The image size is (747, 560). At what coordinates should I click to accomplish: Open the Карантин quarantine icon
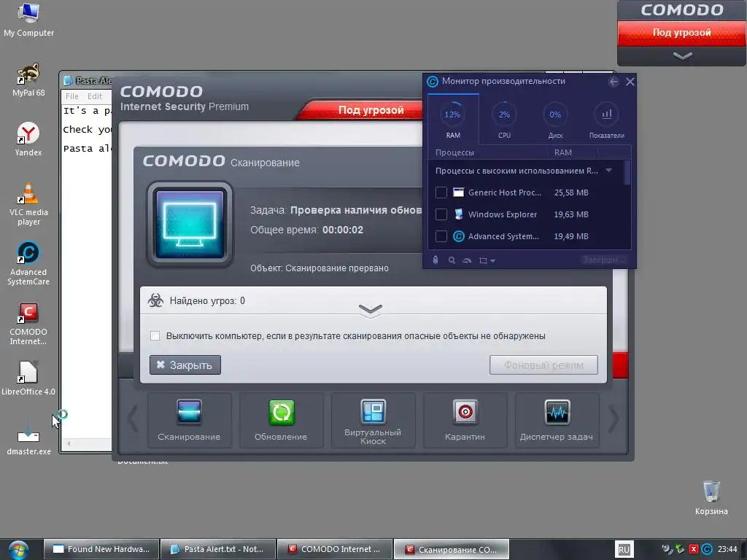click(x=465, y=412)
